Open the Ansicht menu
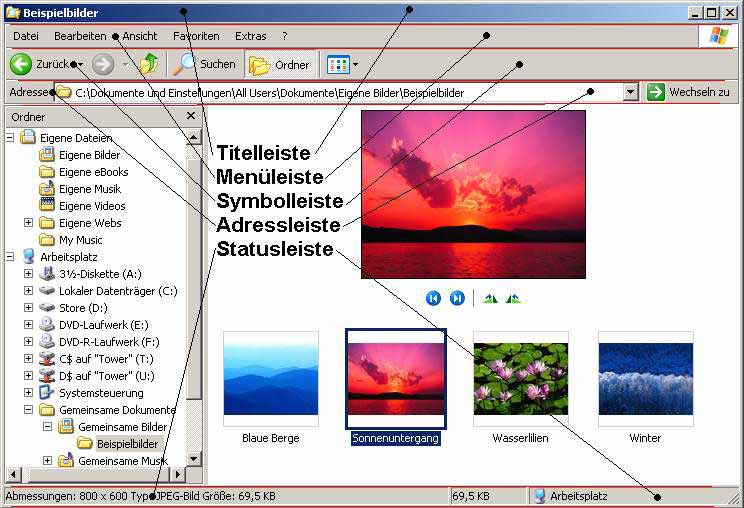 (x=140, y=36)
